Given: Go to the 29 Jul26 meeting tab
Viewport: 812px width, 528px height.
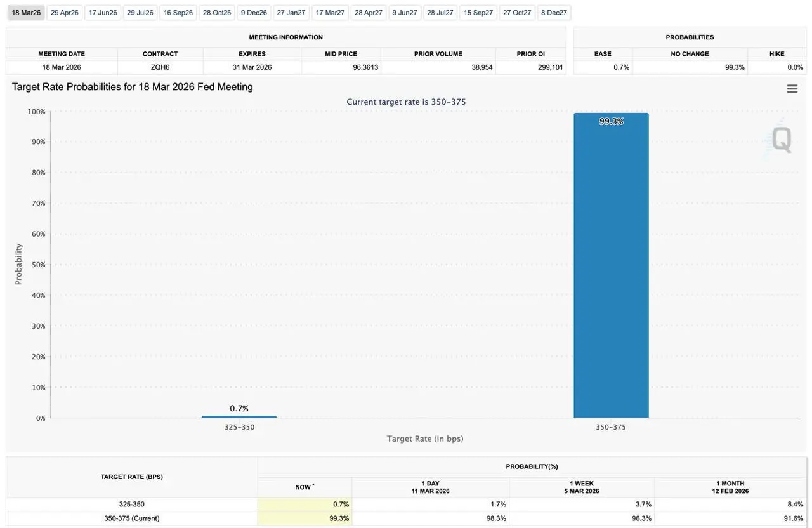Looking at the screenshot, I should pos(140,13).
